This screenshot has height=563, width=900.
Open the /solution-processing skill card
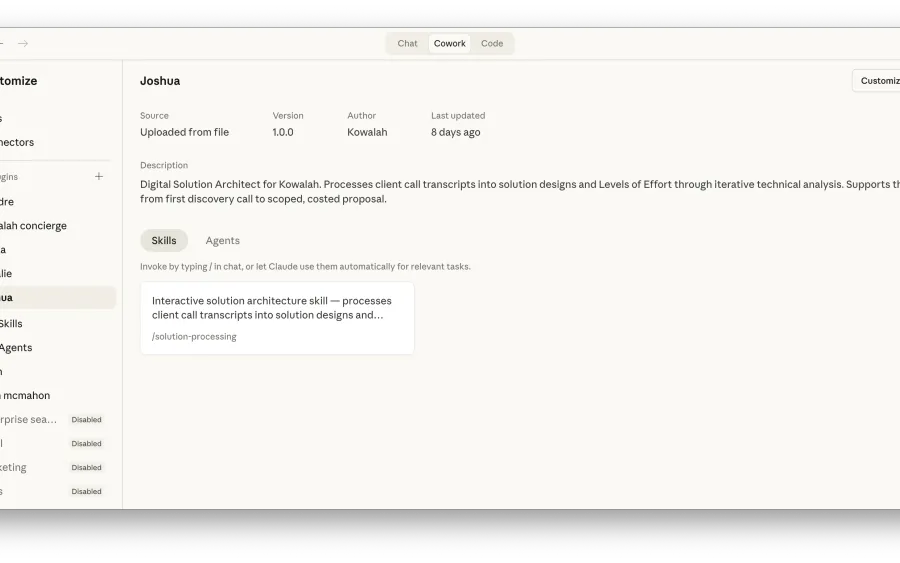pyautogui.click(x=277, y=318)
